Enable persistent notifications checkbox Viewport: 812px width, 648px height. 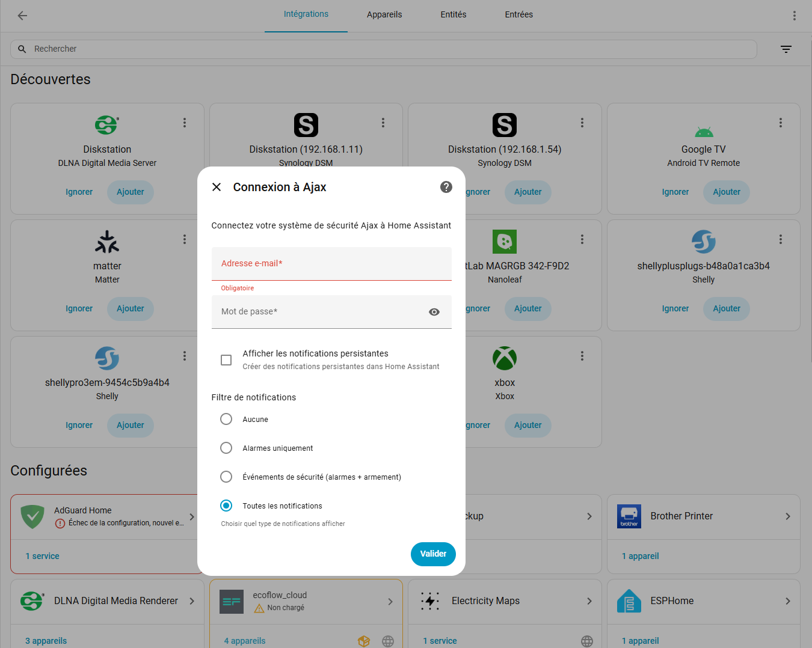click(x=226, y=359)
